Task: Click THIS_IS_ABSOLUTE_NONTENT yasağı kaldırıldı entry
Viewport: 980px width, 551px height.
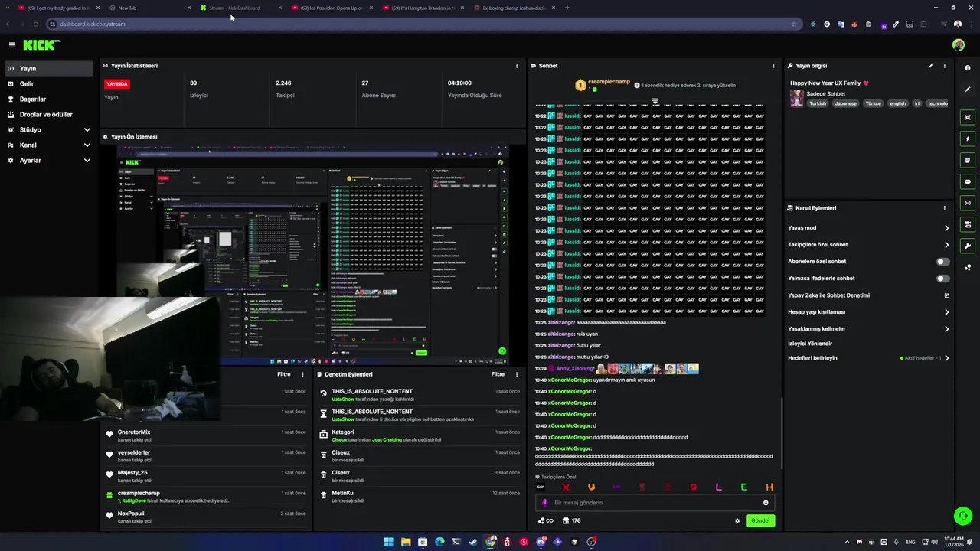Action: pyautogui.click(x=420, y=395)
